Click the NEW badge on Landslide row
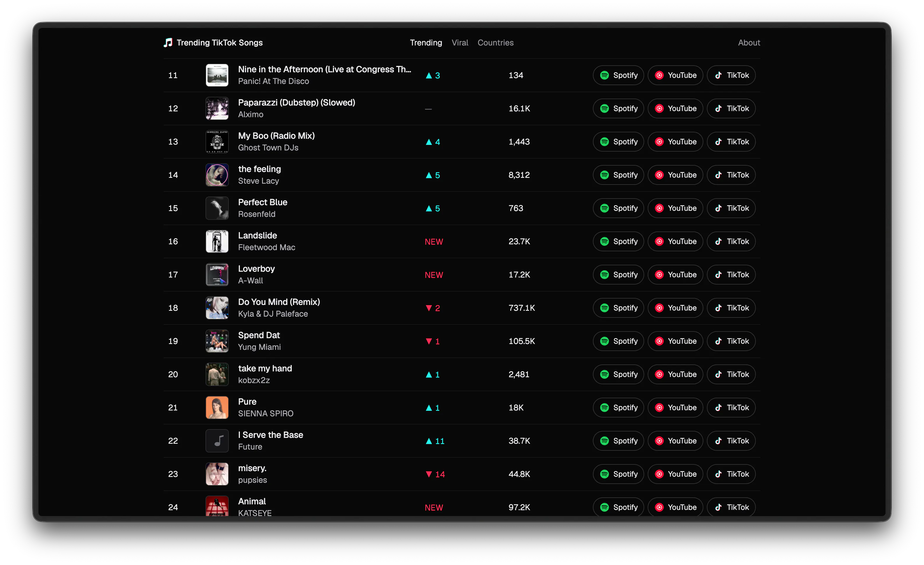The height and width of the screenshot is (565, 924). pyautogui.click(x=433, y=242)
